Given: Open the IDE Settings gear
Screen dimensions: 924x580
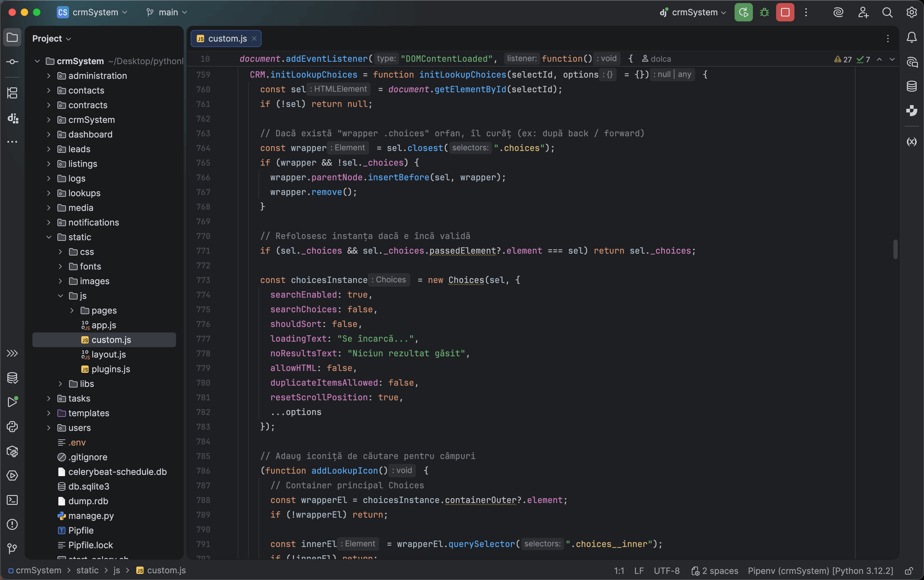Looking at the screenshot, I should [912, 12].
